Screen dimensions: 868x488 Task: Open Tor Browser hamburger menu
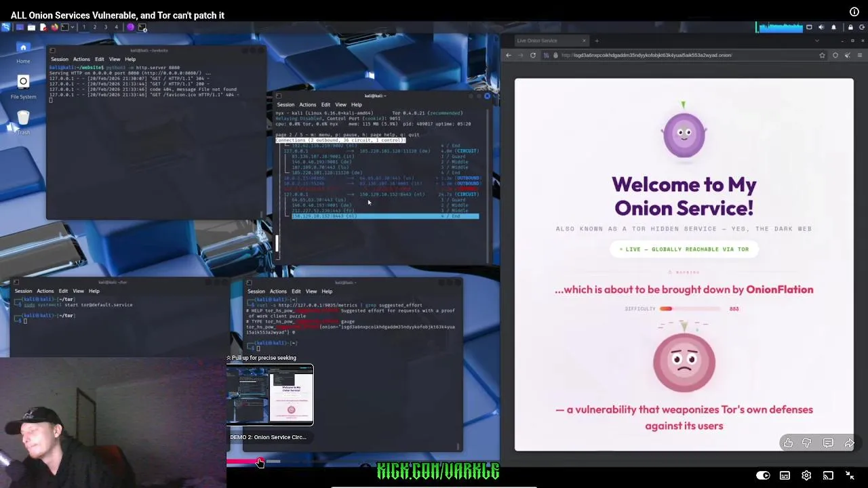click(x=860, y=55)
